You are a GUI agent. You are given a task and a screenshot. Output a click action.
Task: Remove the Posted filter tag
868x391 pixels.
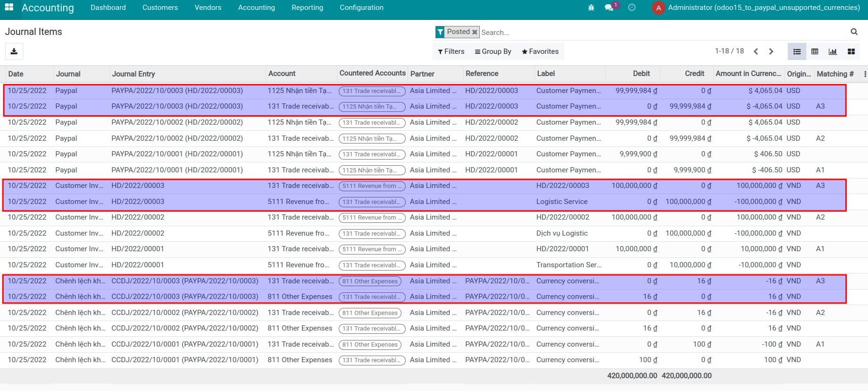pos(475,32)
